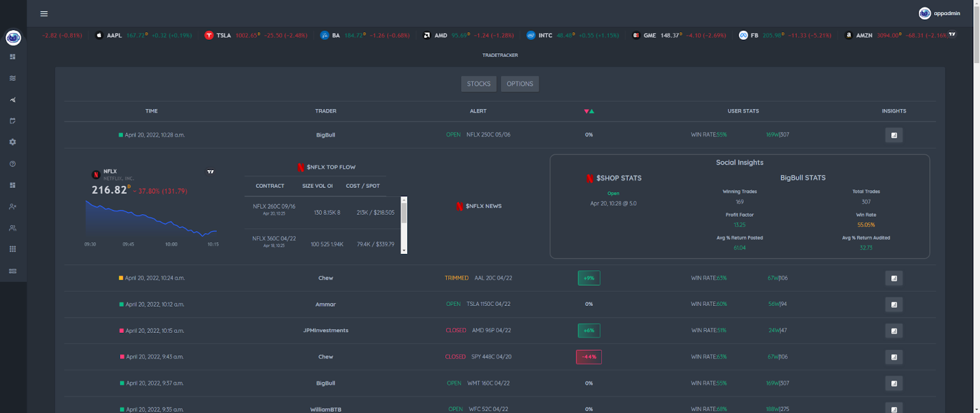This screenshot has height=413, width=980.
Task: Click the -44% loss badge
Action: coord(589,357)
